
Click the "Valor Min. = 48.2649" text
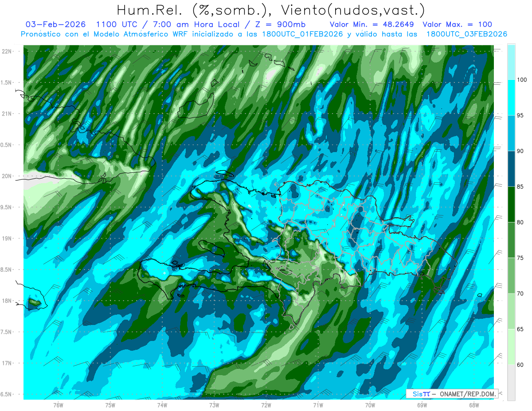pyautogui.click(x=372, y=24)
